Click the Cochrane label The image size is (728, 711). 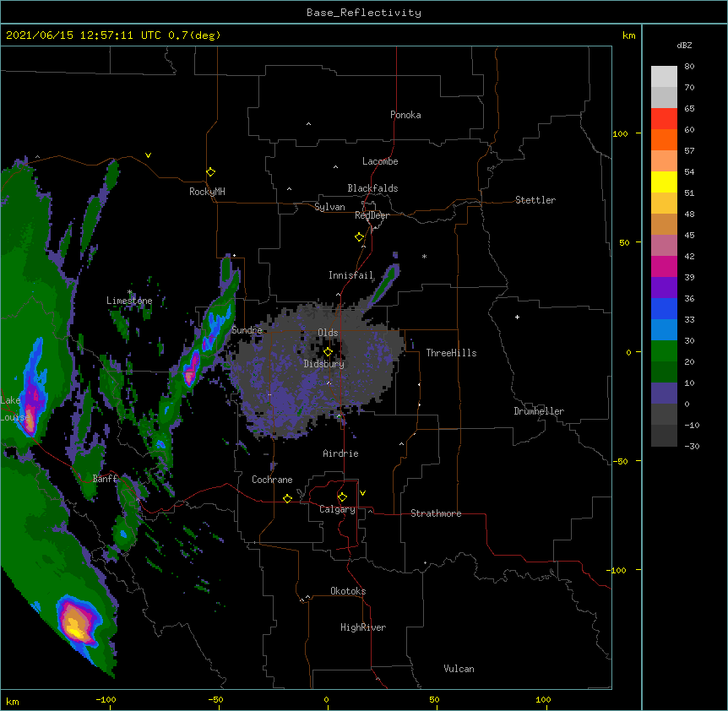coord(272,480)
